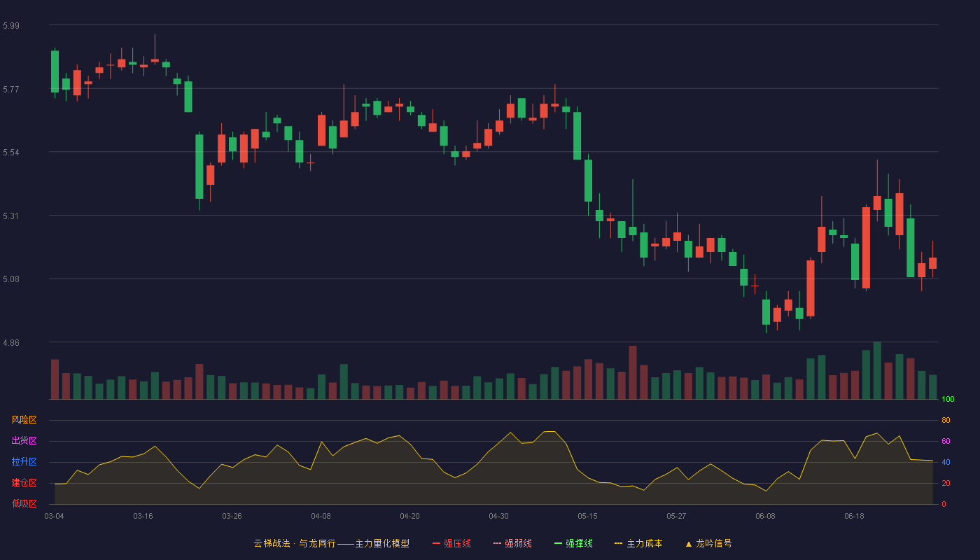
Task: Toggle the 强弱线 legend series
Action: [512, 543]
